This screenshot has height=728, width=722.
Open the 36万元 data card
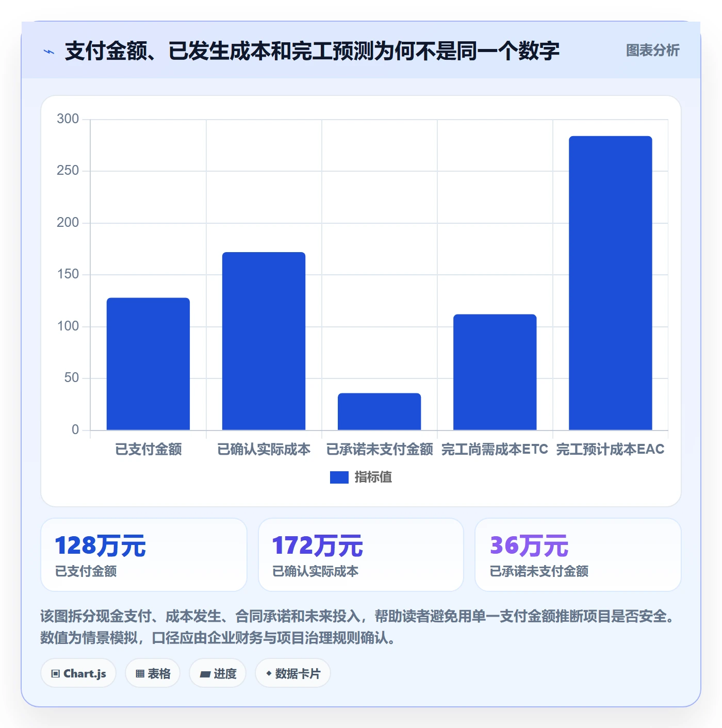point(578,555)
